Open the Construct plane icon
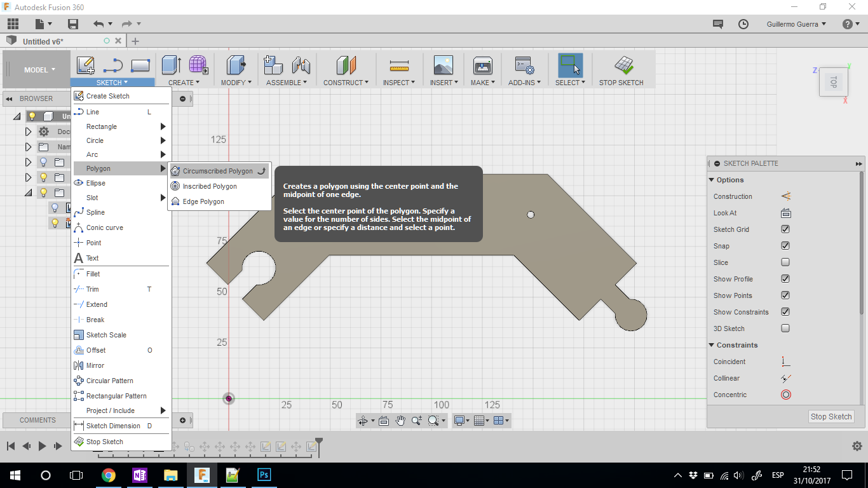The image size is (868, 488). [x=346, y=65]
